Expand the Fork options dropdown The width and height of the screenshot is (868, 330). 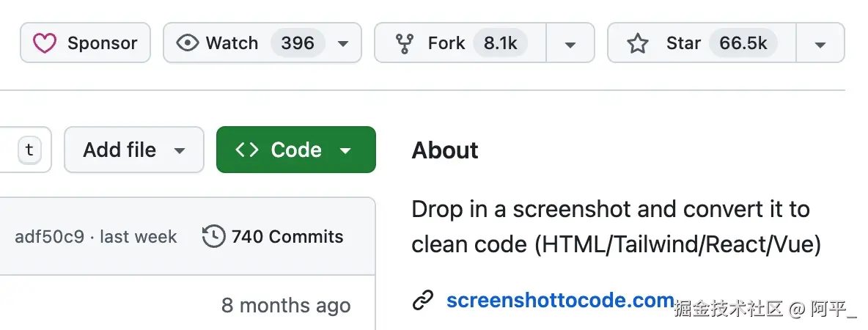coord(570,43)
